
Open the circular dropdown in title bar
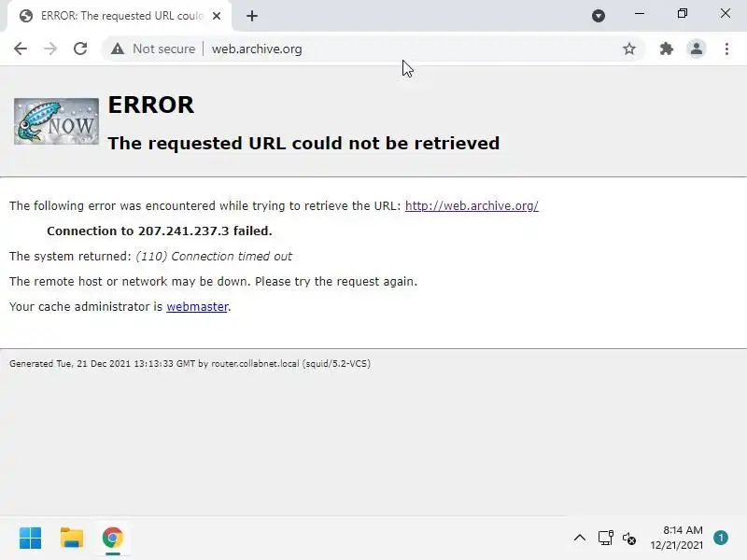599,16
